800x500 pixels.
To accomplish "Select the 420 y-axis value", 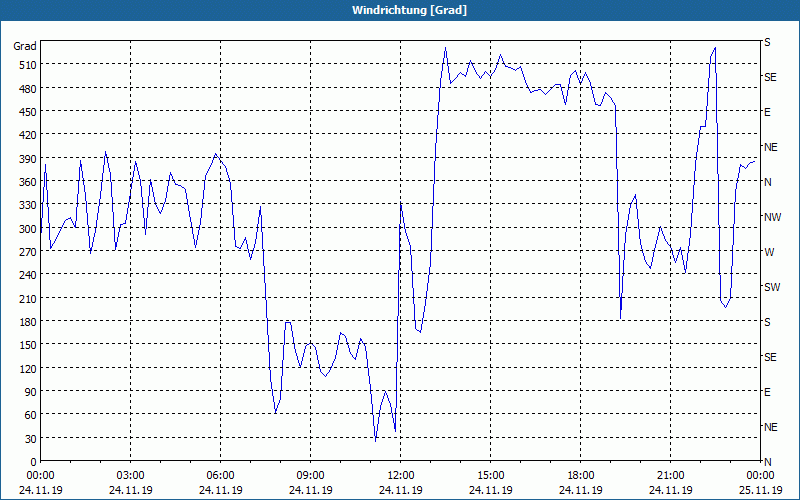I will click(x=28, y=135).
